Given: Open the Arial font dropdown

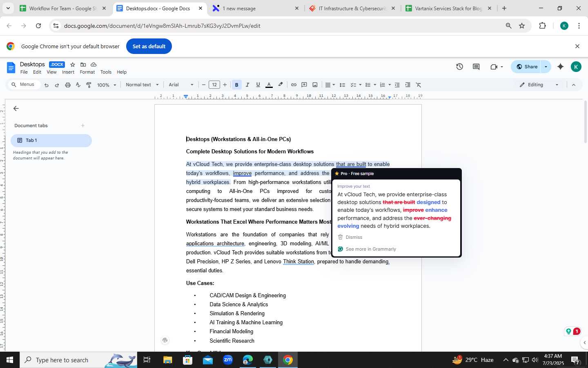Looking at the screenshot, I should pyautogui.click(x=181, y=85).
